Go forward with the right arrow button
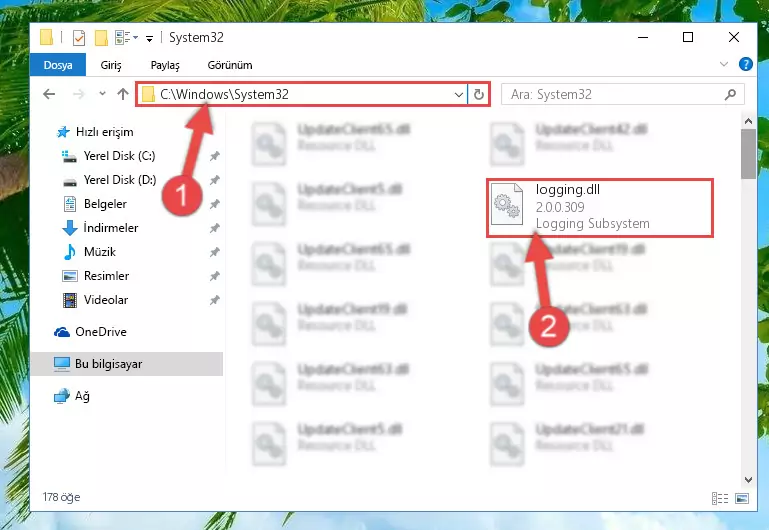 pos(78,94)
